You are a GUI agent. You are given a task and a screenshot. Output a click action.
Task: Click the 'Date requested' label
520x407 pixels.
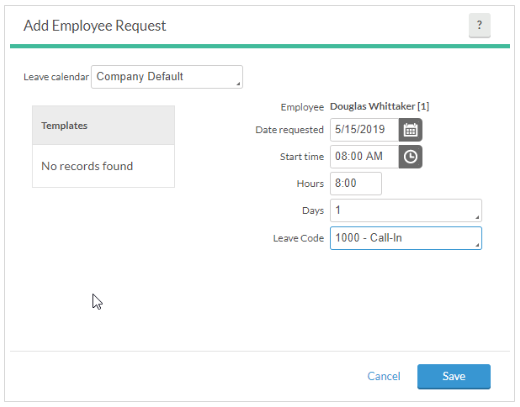click(x=289, y=130)
